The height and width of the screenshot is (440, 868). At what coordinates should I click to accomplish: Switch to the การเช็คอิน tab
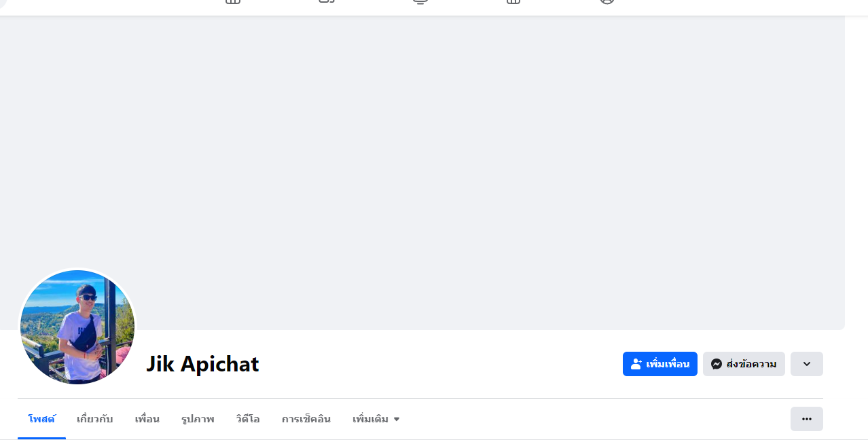coord(306,419)
